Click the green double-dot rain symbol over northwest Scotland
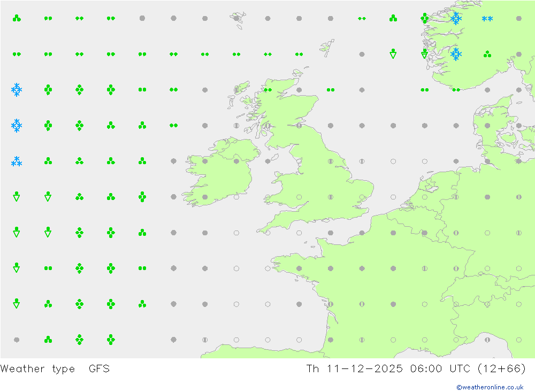The height and width of the screenshot is (392, 535). [268, 90]
